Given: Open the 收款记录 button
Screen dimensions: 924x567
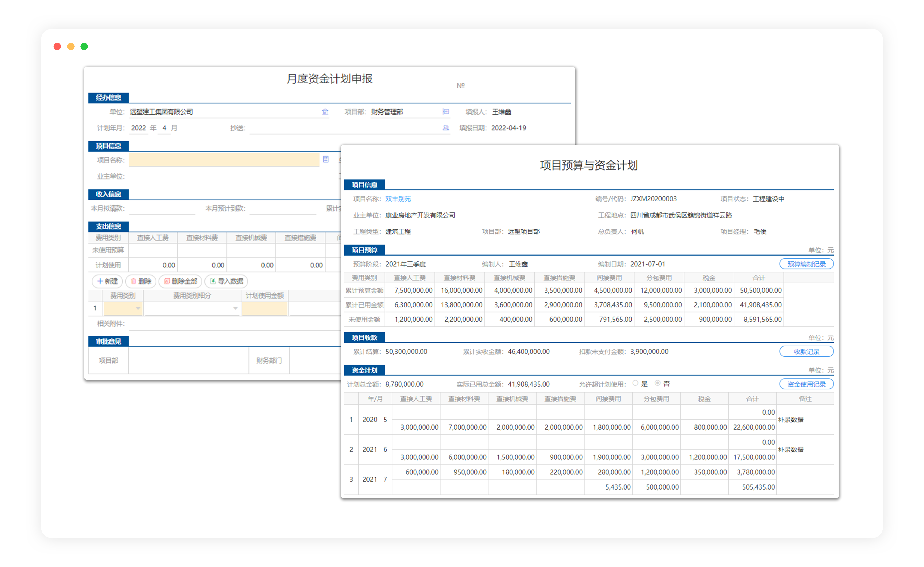Looking at the screenshot, I should point(806,351).
